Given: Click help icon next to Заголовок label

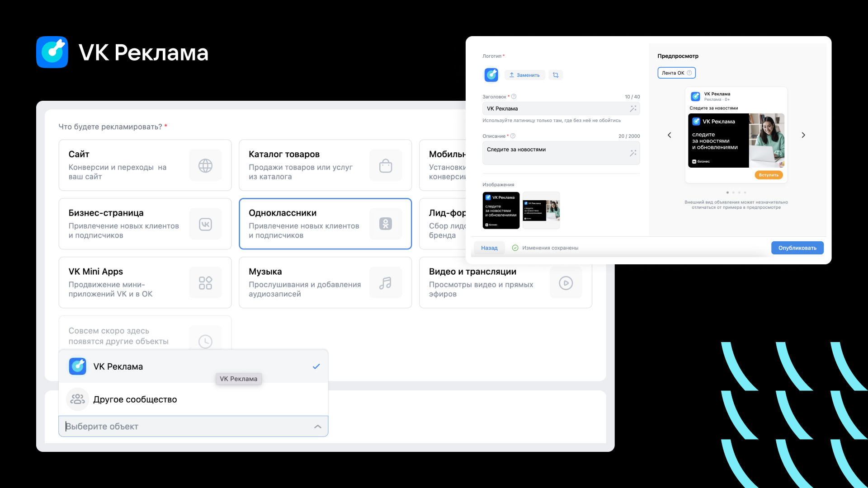Looking at the screenshot, I should pyautogui.click(x=514, y=96).
